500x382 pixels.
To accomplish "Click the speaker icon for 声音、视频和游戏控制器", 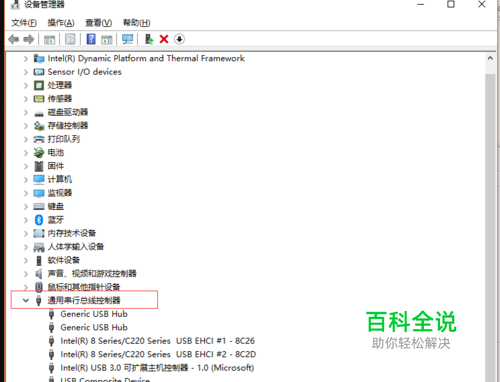I will [39, 274].
